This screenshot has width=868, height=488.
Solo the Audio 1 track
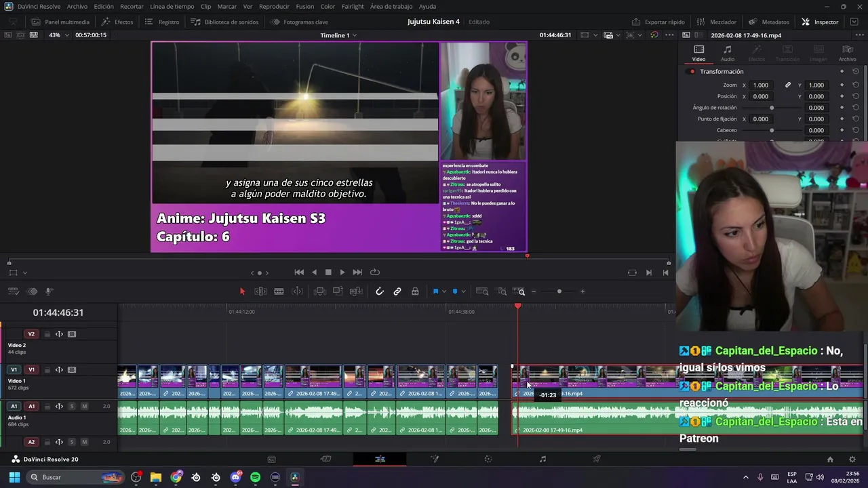pyautogui.click(x=71, y=407)
